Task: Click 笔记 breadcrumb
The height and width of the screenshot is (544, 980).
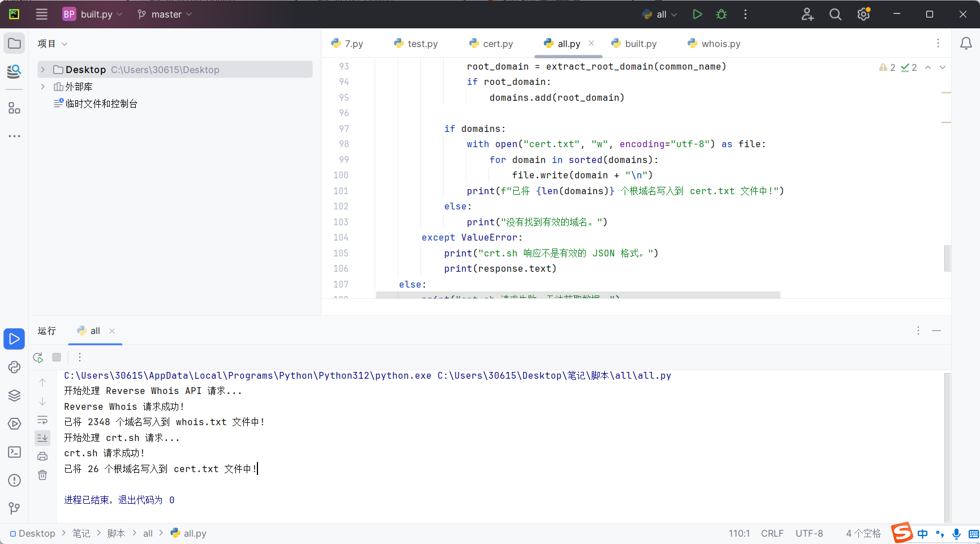Action: coord(81,533)
